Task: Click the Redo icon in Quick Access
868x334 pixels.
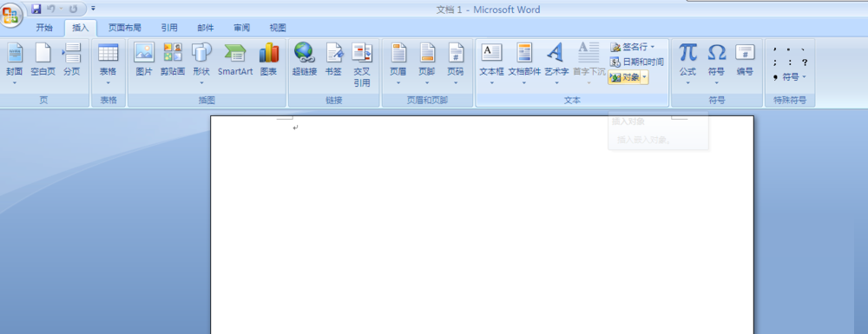Action: point(73,9)
